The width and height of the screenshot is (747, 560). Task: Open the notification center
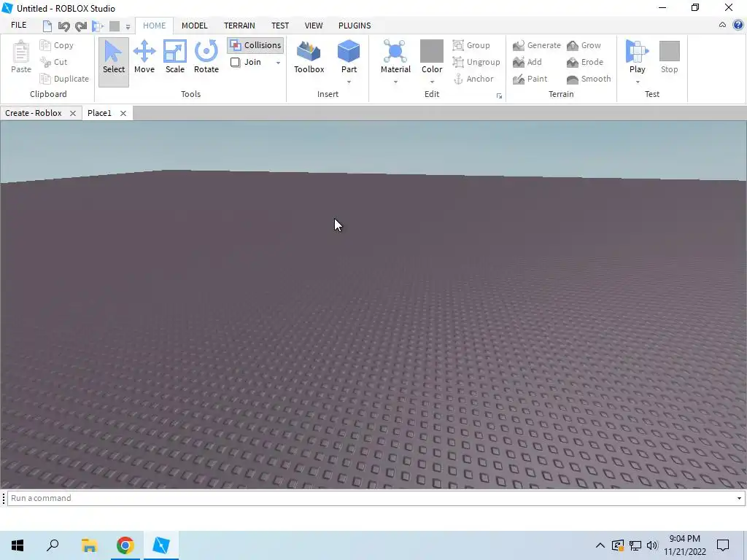723,545
